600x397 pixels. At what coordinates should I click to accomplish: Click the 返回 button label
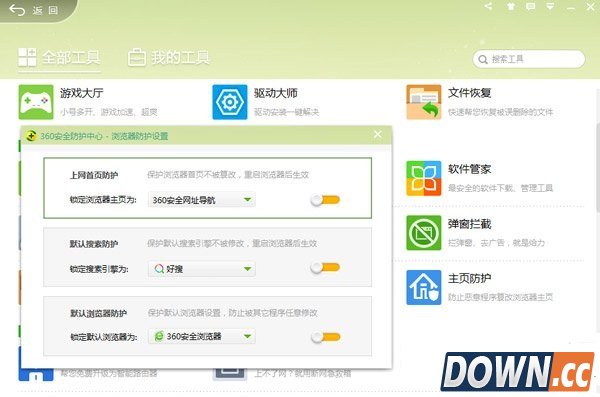(x=45, y=10)
